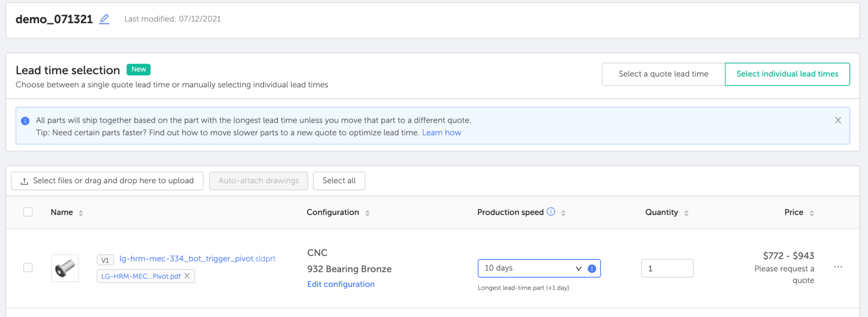Tick the checkbox for the trigger pivot part

28,267
